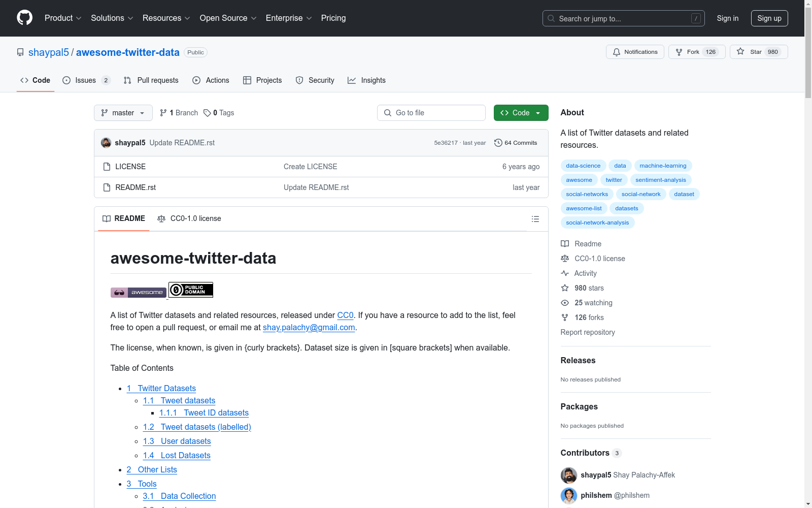This screenshot has width=812, height=508.
Task: Open the Activity link
Action: pyautogui.click(x=579, y=273)
